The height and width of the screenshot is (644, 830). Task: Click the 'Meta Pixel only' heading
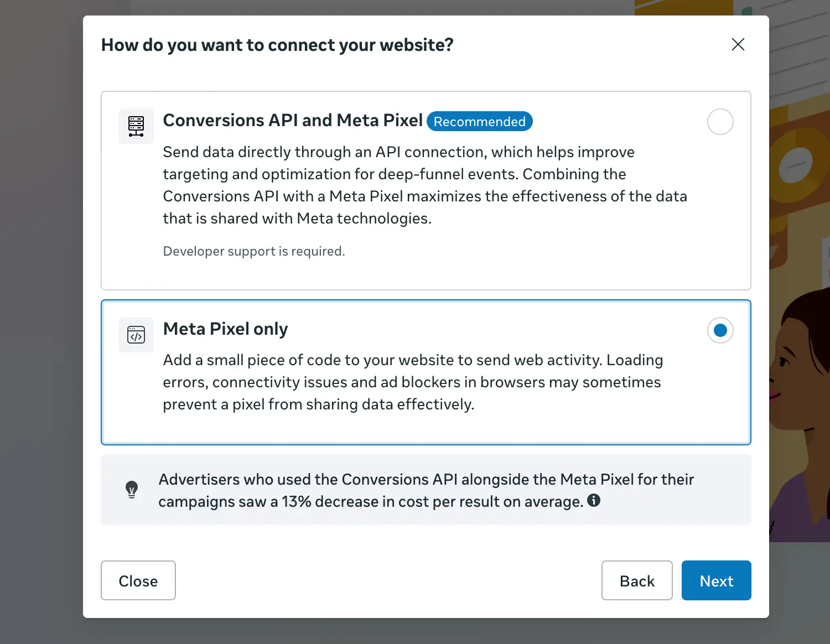pos(225,329)
